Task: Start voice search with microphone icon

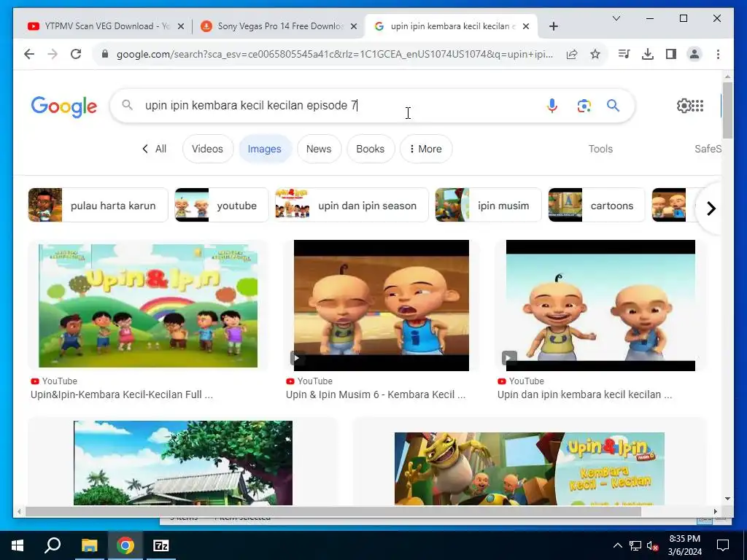Action: click(551, 105)
